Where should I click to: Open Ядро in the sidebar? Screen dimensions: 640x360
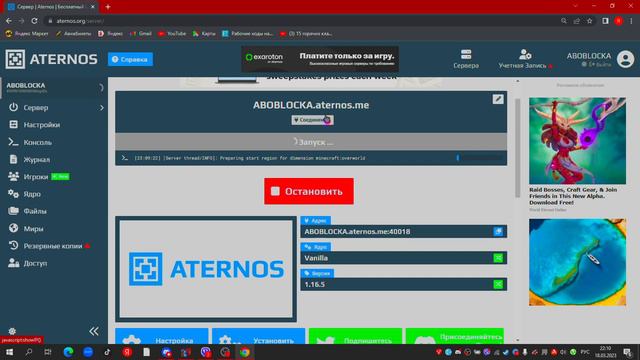(x=32, y=194)
